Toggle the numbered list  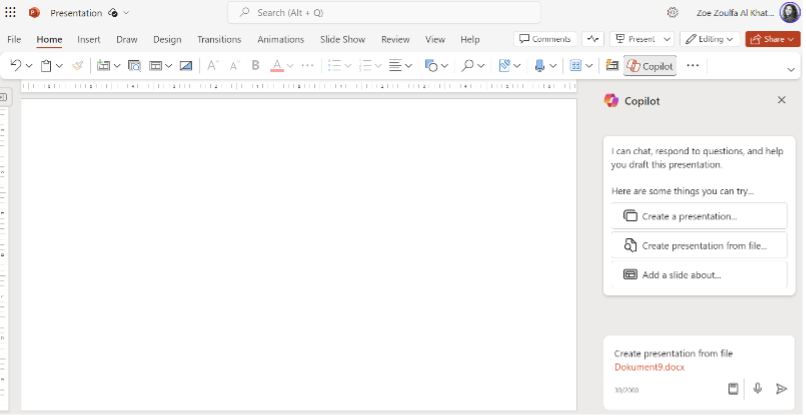point(365,65)
